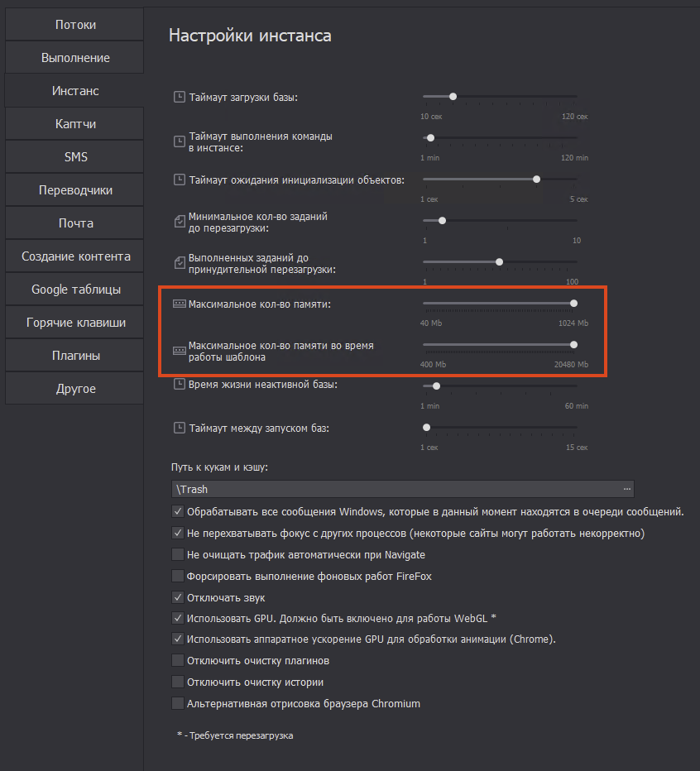Open the Капчи settings tab
Screen dimensions: 700x771
[74, 124]
